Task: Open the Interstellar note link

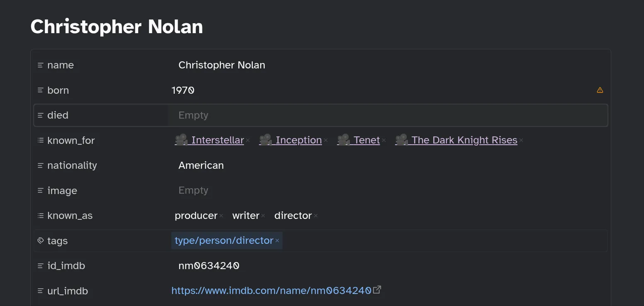Action: pyautogui.click(x=217, y=140)
